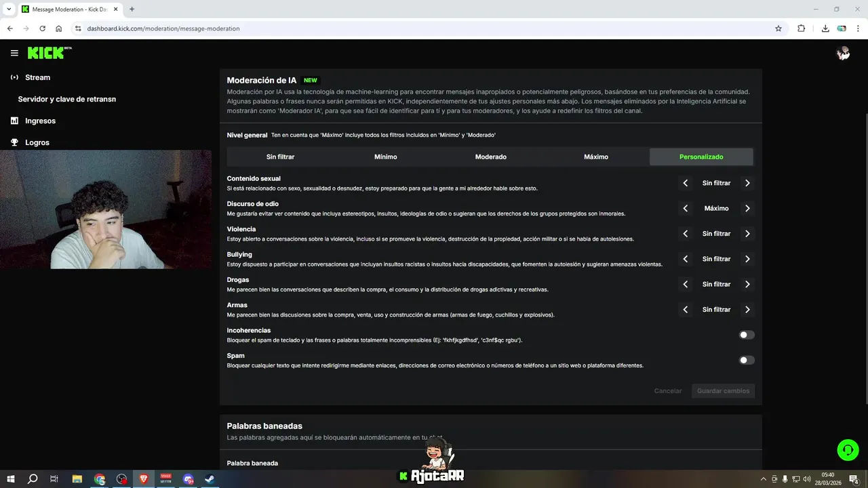Lower the Violencia filter level
Screen dimensions: 868x488
(686, 233)
